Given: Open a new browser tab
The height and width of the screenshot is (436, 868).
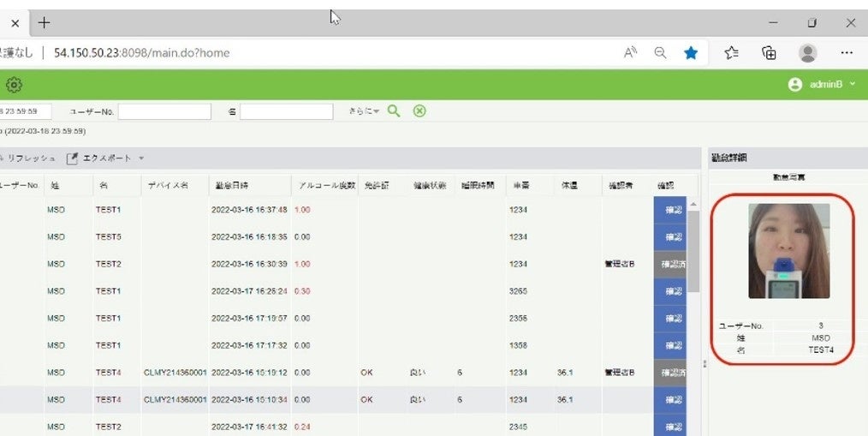Looking at the screenshot, I should tap(44, 23).
